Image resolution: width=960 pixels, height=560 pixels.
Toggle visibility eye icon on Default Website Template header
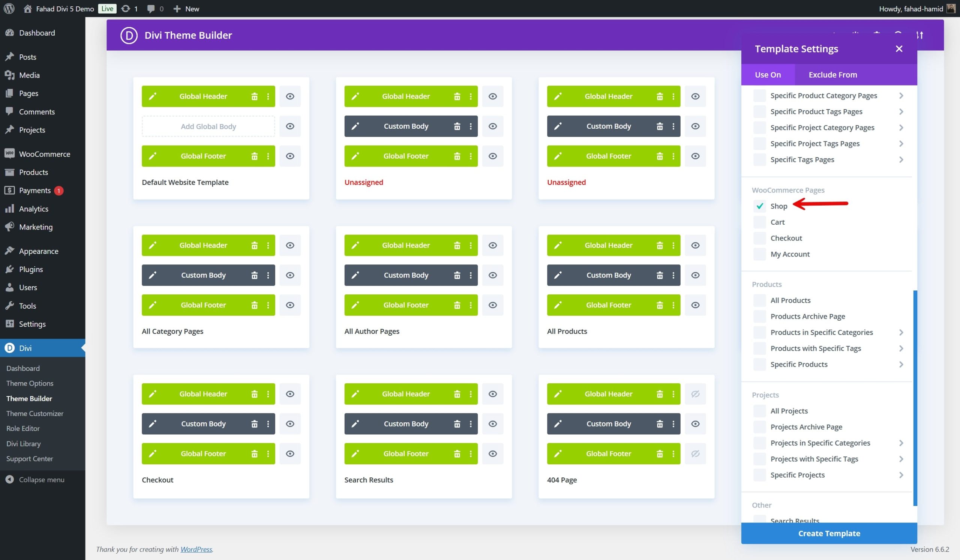291,96
